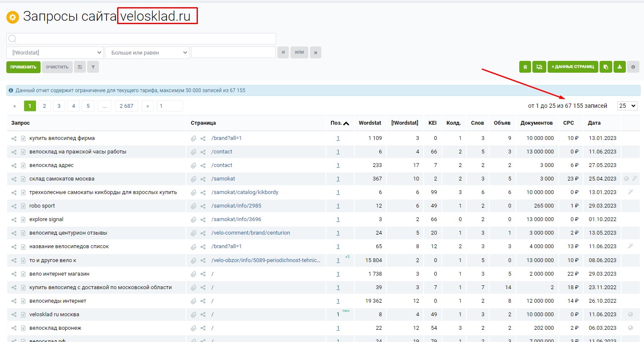The image size is (644, 342).
Task: Click share icon next to /samokat/catalog/kikbordy
Action: point(203,192)
